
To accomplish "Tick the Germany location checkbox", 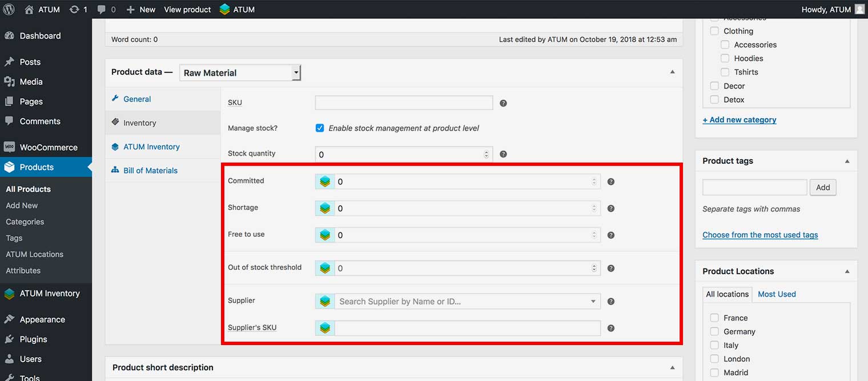I will tap(714, 331).
